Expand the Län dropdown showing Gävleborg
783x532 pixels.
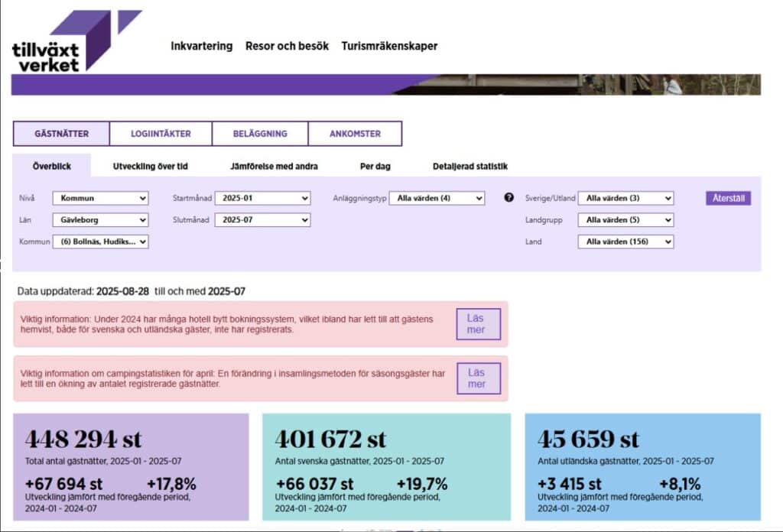click(100, 220)
